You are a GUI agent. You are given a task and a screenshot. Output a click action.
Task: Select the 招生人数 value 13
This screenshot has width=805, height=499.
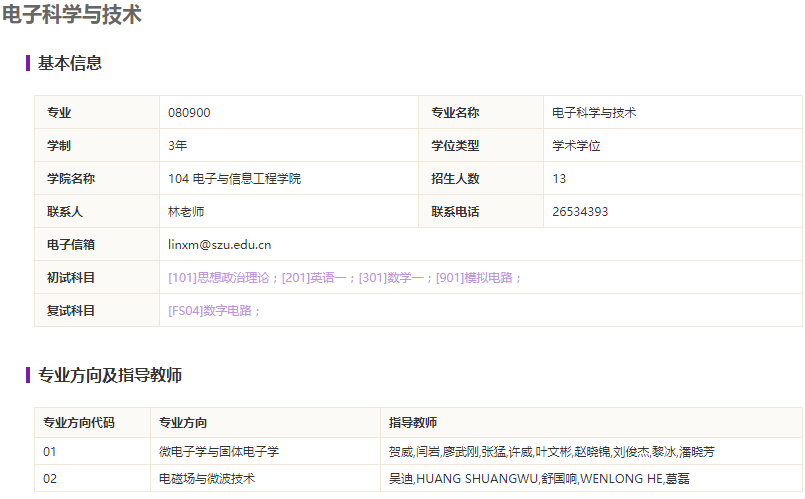[x=559, y=179]
